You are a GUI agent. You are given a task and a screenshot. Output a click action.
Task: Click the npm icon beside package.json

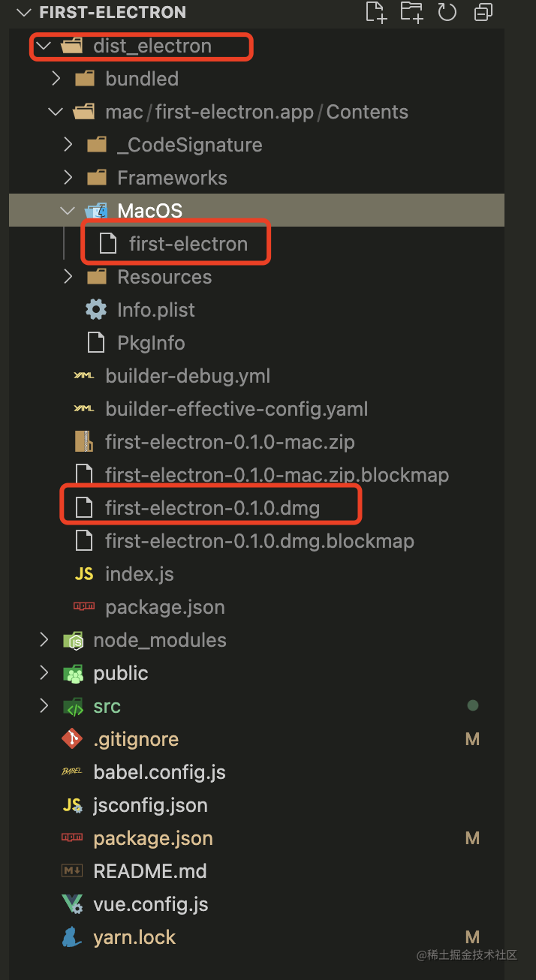(x=72, y=837)
